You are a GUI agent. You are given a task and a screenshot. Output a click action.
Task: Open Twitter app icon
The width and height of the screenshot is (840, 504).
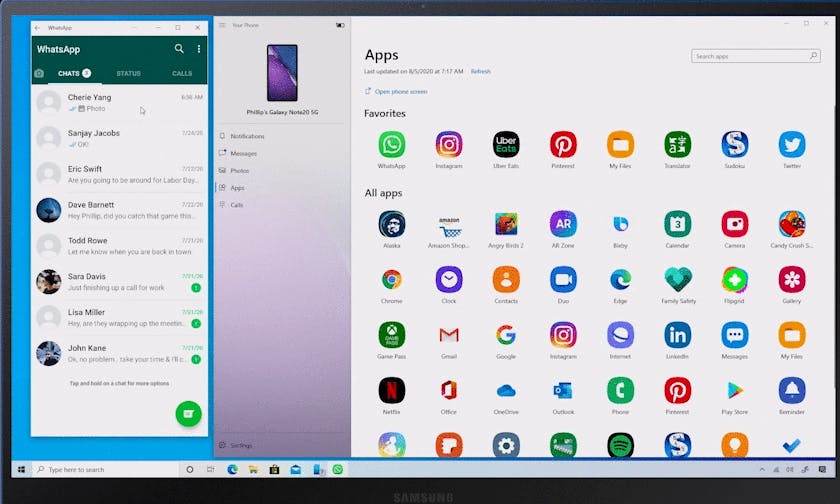click(792, 145)
